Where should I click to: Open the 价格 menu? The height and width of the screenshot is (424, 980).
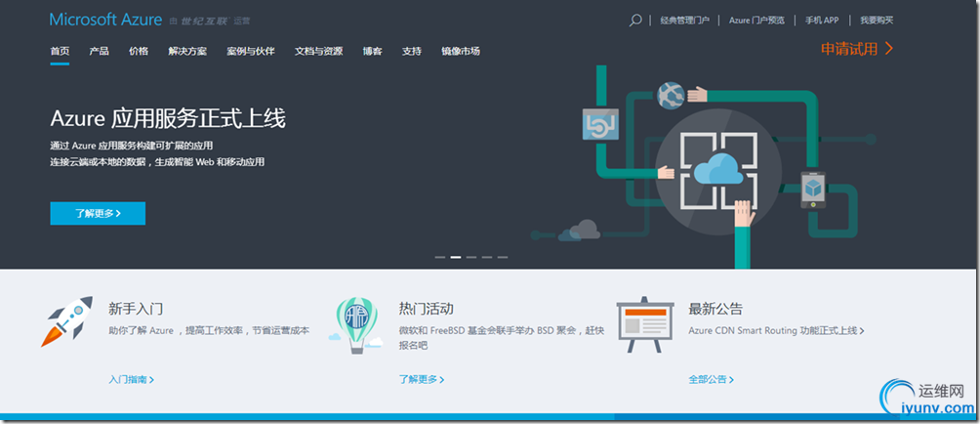click(x=139, y=51)
